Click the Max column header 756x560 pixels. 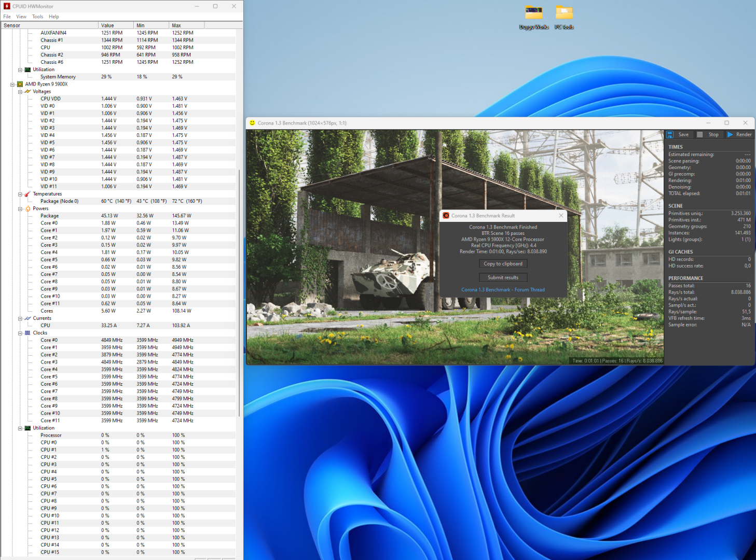pyautogui.click(x=187, y=25)
